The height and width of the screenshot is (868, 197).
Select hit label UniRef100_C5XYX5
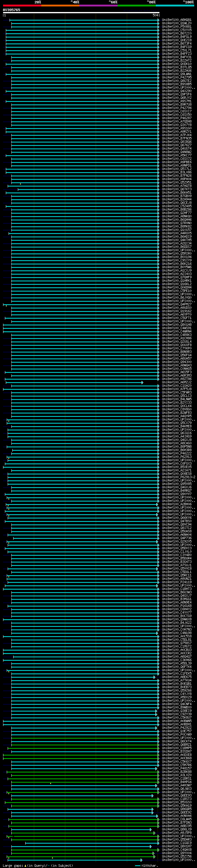coord(177,30)
